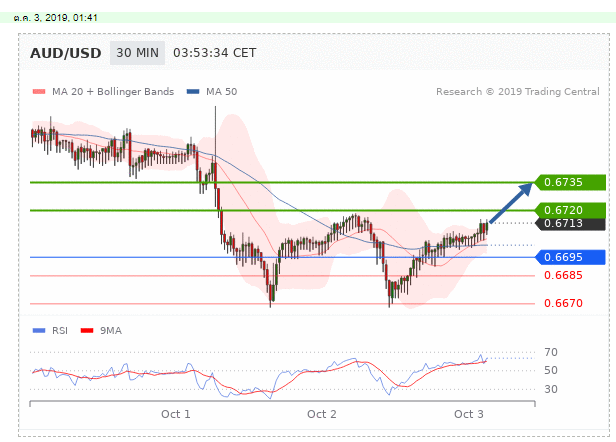Click the Oct 2 date label
Image resolution: width=616 pixels, height=442 pixels.
pos(322,414)
